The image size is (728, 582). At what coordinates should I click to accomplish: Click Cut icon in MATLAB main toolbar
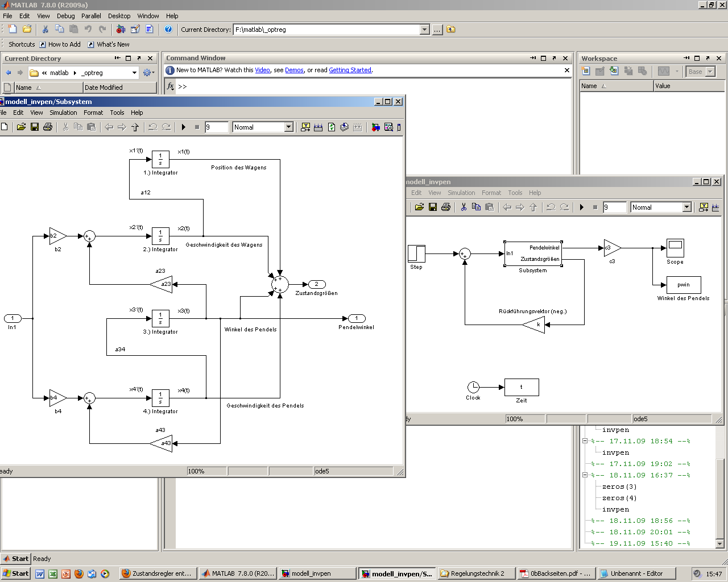45,29
